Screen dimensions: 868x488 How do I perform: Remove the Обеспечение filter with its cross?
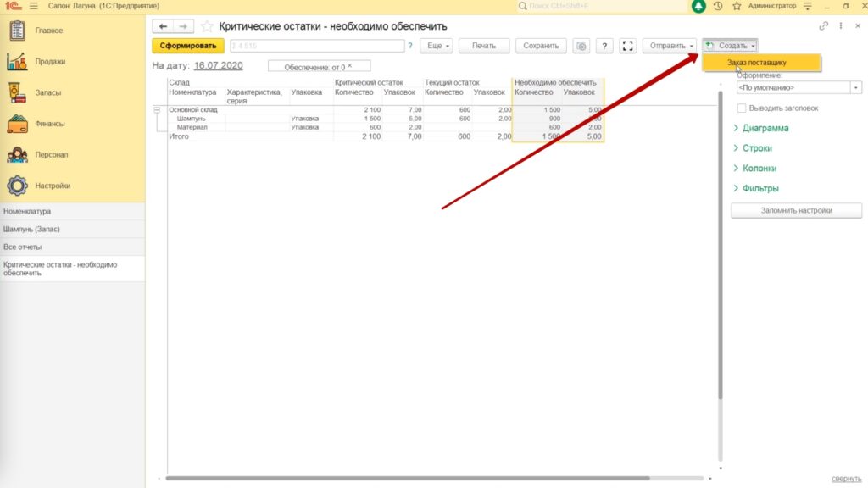click(x=350, y=66)
